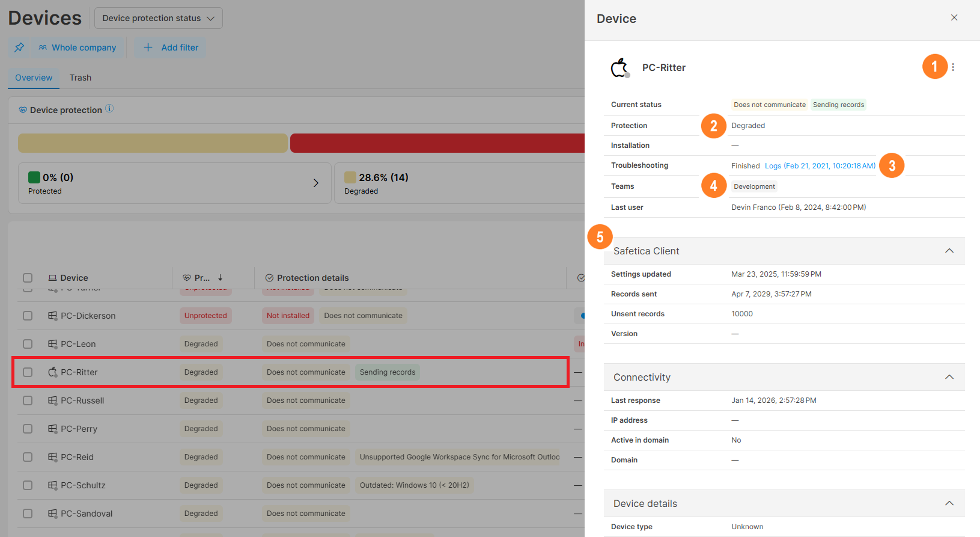The image size is (980, 537).
Task: Click the Does not communicate tag on PC-Schultz
Action: point(306,485)
